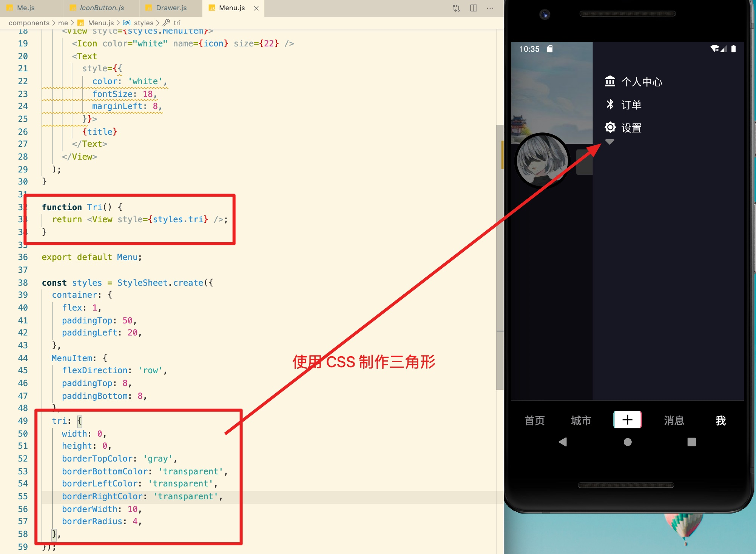Tap the battery status icon
This screenshot has height=554, width=756.
click(733, 49)
